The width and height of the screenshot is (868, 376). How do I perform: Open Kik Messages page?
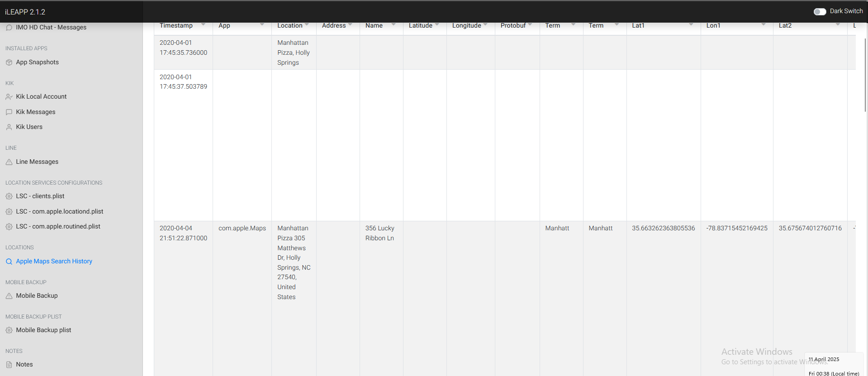pyautogui.click(x=36, y=112)
